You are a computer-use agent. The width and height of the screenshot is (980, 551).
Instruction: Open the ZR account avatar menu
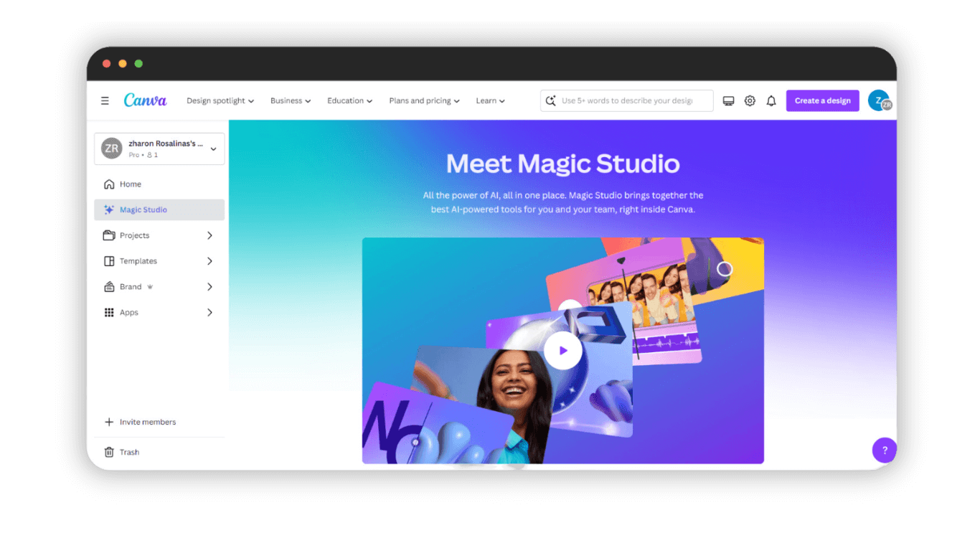pos(880,100)
